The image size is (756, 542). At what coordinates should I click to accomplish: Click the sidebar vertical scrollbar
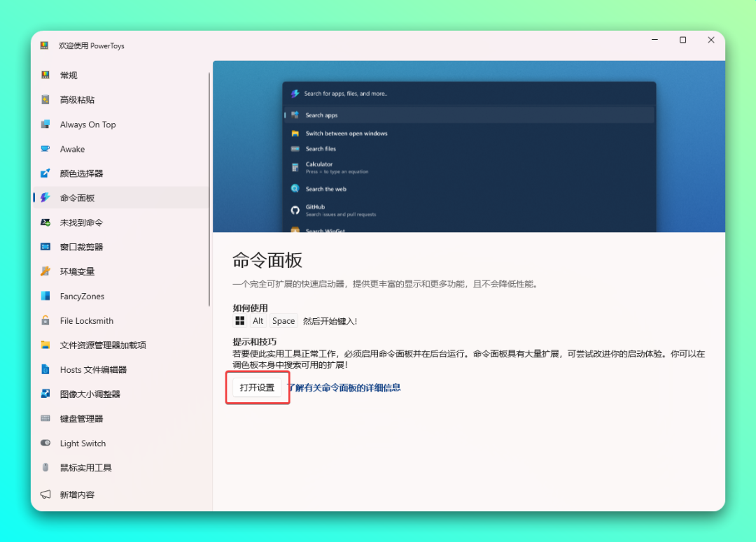[x=209, y=189]
